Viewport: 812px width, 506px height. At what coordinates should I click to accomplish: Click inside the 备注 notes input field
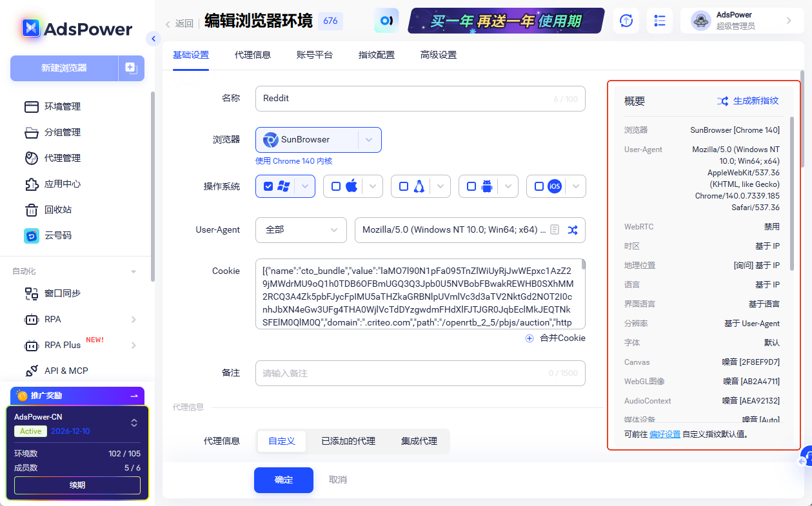coord(419,373)
